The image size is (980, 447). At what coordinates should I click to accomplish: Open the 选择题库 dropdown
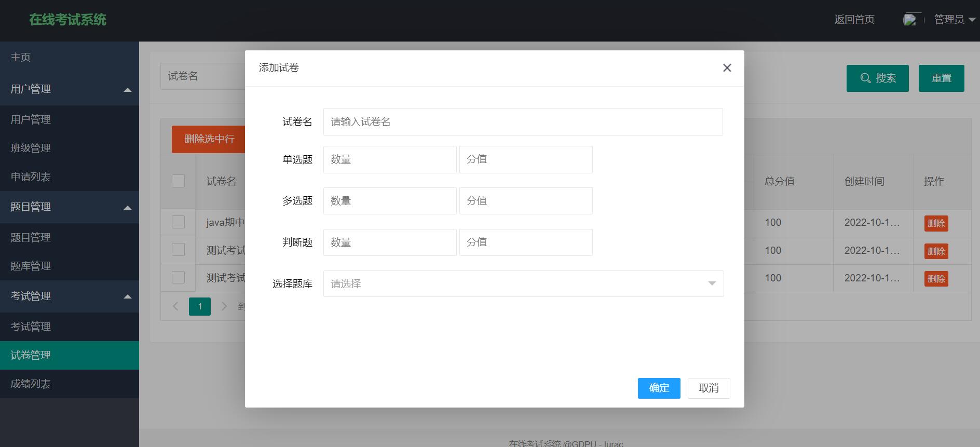523,284
